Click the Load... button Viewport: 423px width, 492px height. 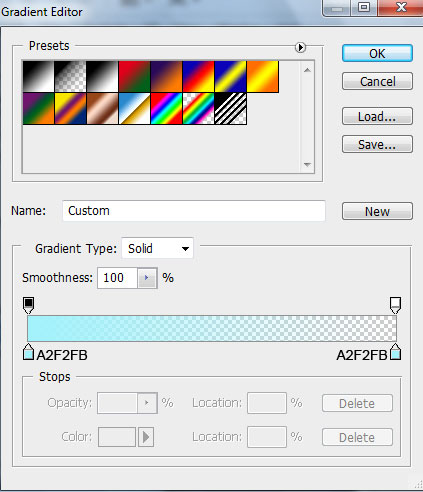pyautogui.click(x=377, y=116)
